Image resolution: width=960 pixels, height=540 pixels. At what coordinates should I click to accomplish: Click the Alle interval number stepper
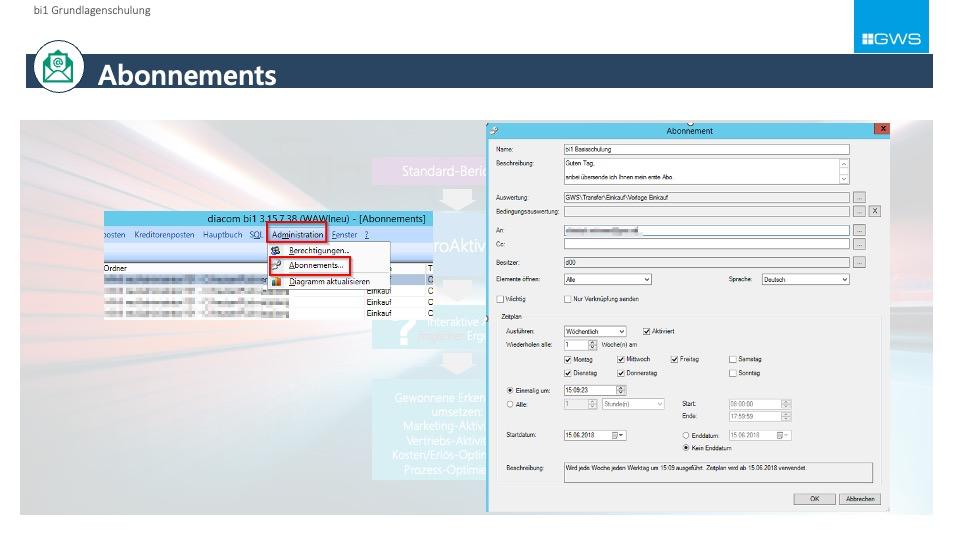click(x=592, y=404)
